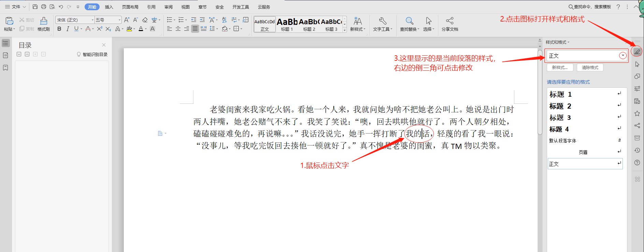Click the bookmark icon in left sidebar

[x=5, y=68]
